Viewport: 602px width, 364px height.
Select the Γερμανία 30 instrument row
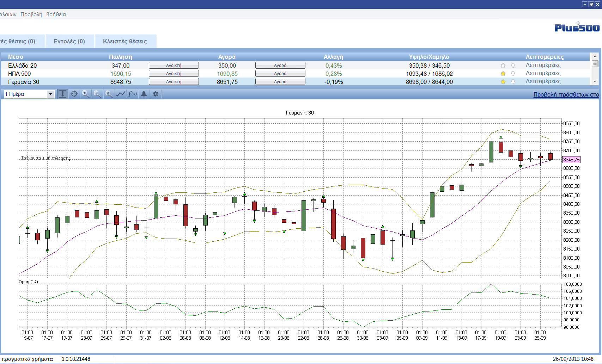[295, 81]
